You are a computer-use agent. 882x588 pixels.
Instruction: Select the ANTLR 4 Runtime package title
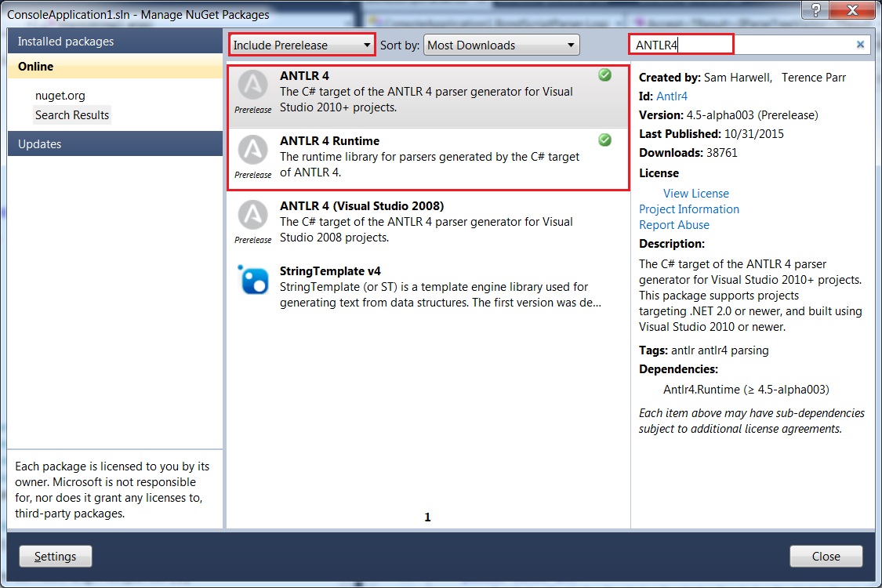click(329, 140)
